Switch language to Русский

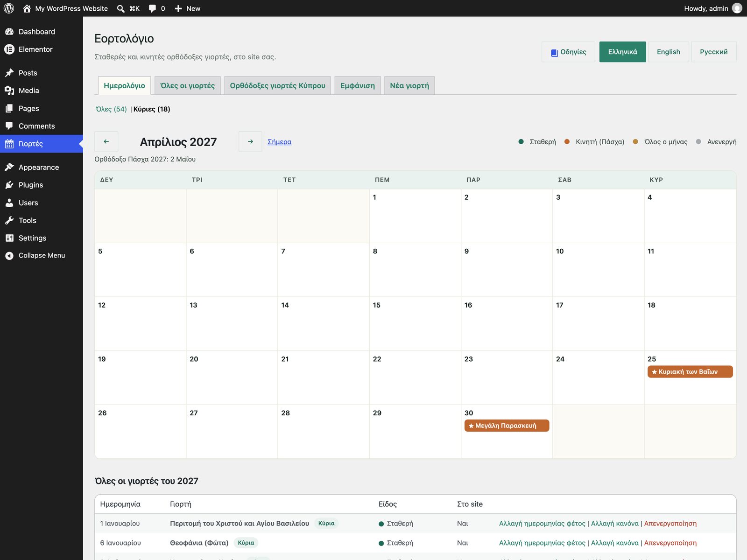(x=713, y=52)
